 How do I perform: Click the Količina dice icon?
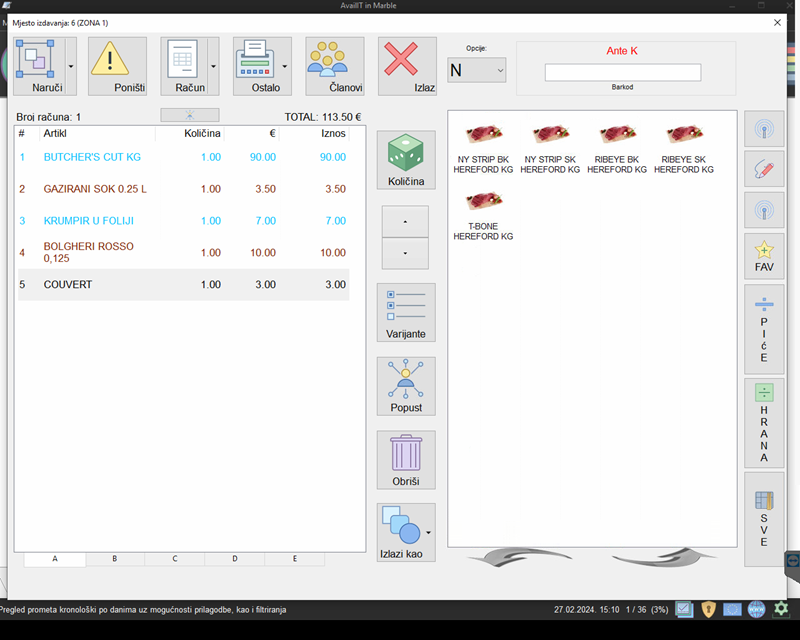click(x=405, y=160)
